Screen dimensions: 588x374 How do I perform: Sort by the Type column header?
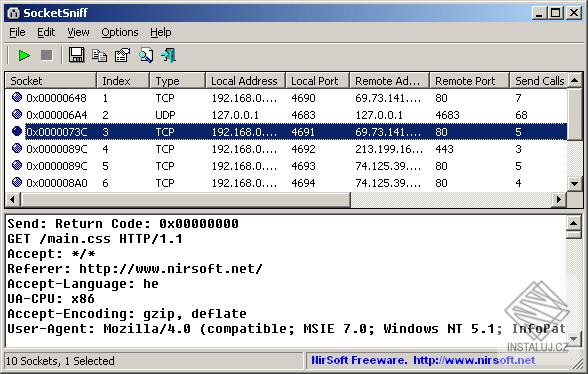click(x=178, y=81)
